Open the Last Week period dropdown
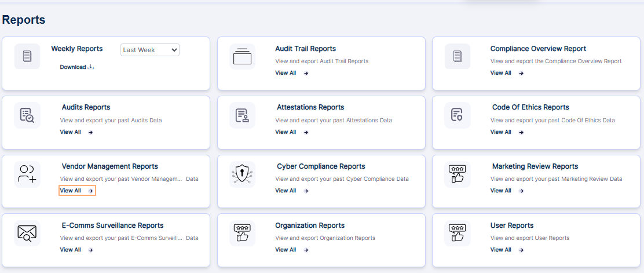The image size is (644, 273). (150, 50)
